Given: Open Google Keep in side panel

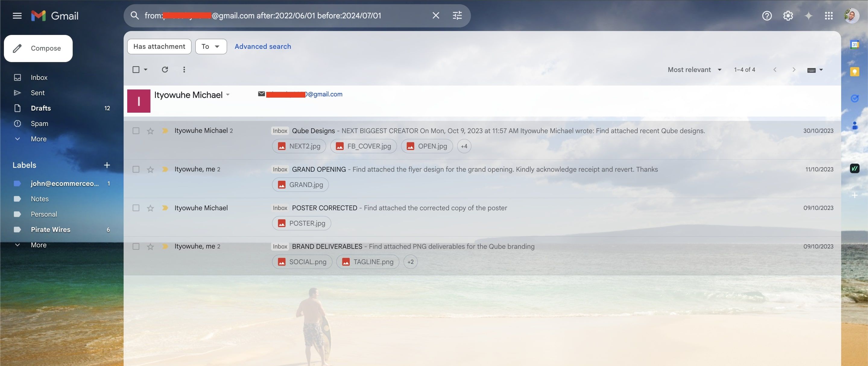Looking at the screenshot, I should pyautogui.click(x=854, y=72).
